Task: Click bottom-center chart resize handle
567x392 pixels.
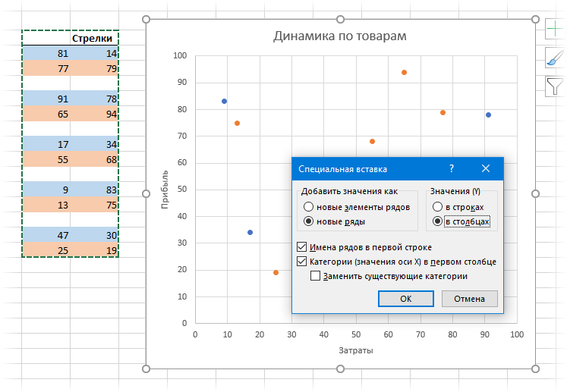Action: coord(340,368)
